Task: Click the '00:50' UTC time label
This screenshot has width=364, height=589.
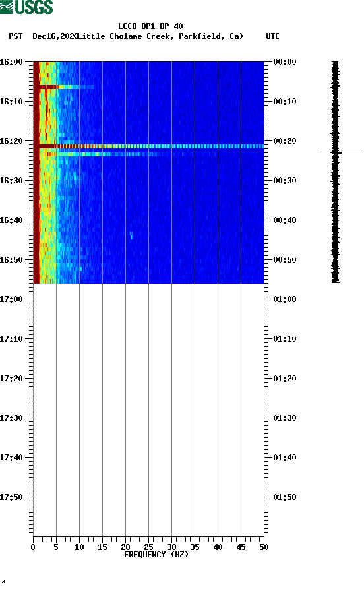Action: click(285, 260)
